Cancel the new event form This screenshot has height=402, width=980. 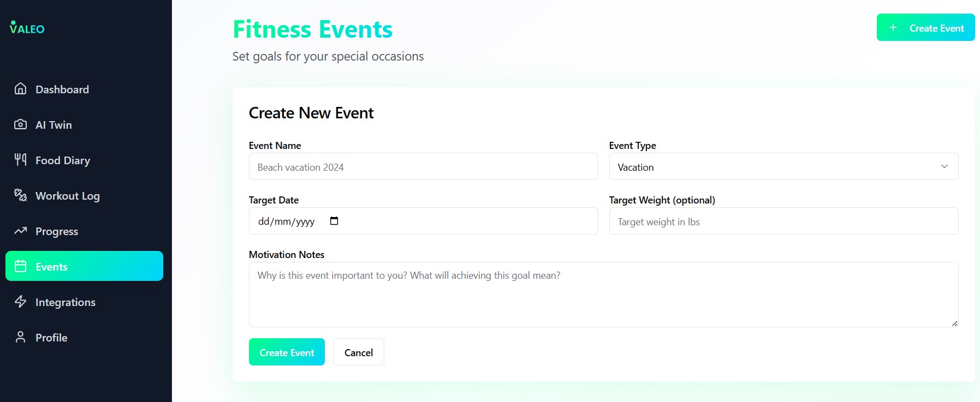click(358, 352)
